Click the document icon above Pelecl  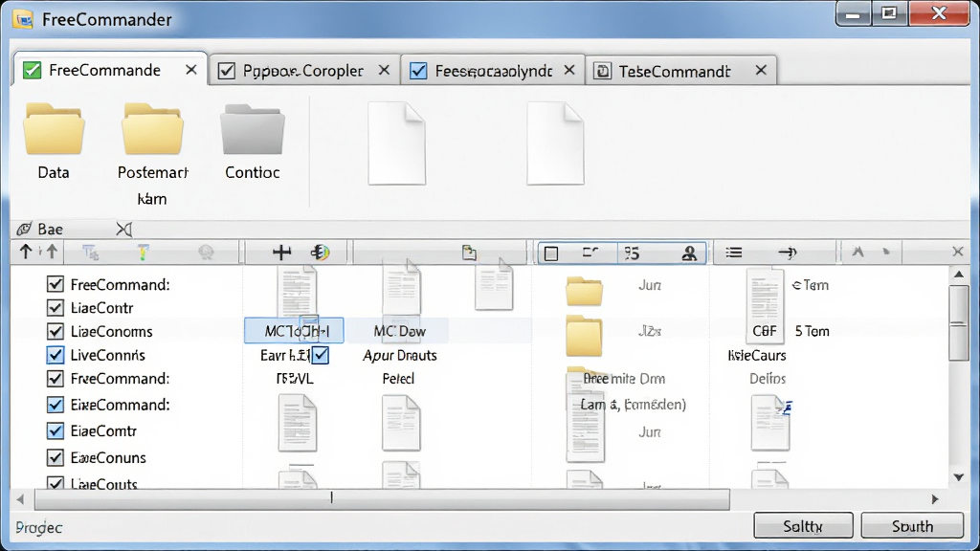coord(401,422)
